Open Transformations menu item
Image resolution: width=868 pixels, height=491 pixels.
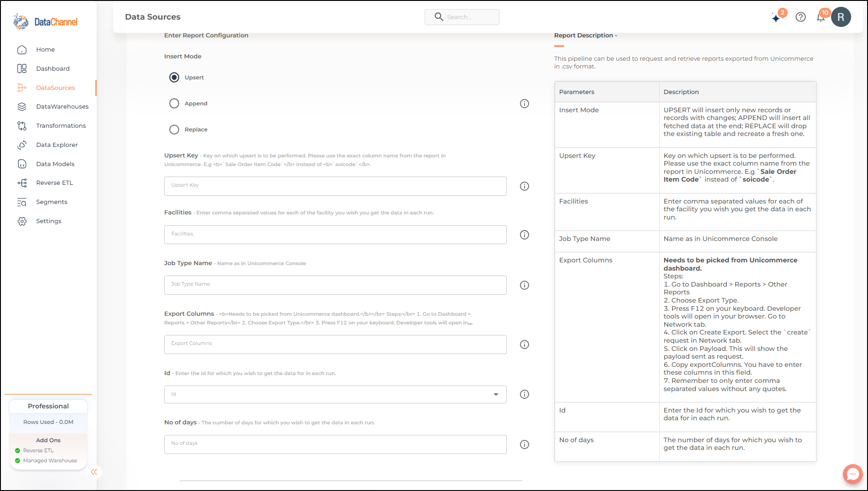pos(61,125)
